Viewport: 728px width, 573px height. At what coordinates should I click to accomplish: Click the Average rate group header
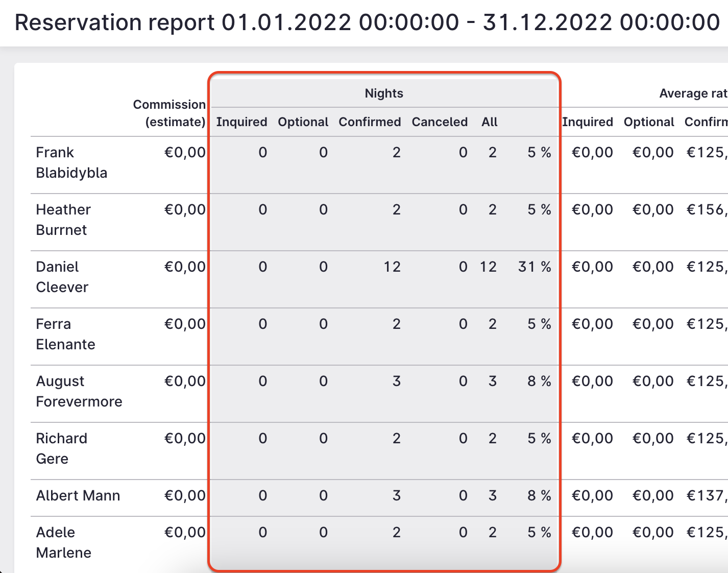point(693,93)
